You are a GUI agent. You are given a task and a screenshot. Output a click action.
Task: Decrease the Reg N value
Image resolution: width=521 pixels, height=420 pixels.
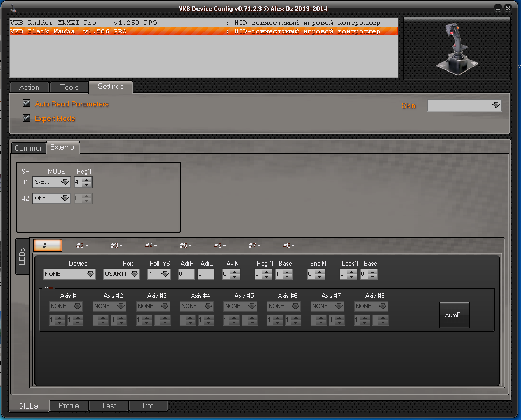pos(267,277)
